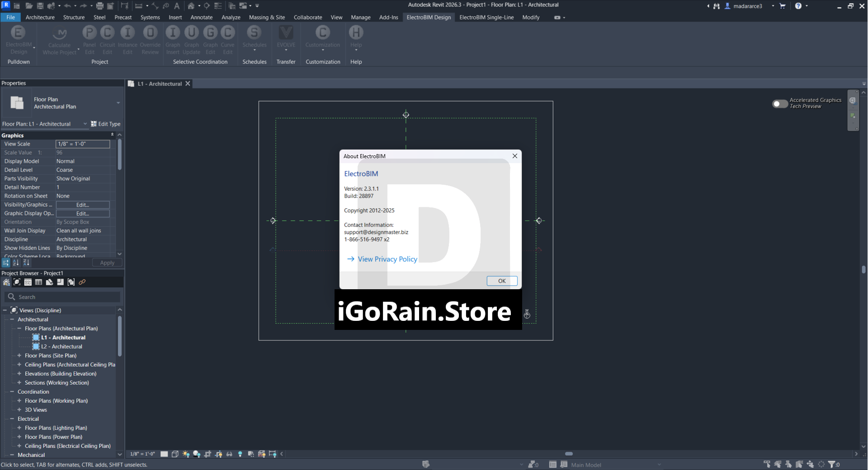Screen dimensions: 868x470
Task: Collapse the Views (Discipline) tree node
Action: (x=5, y=310)
